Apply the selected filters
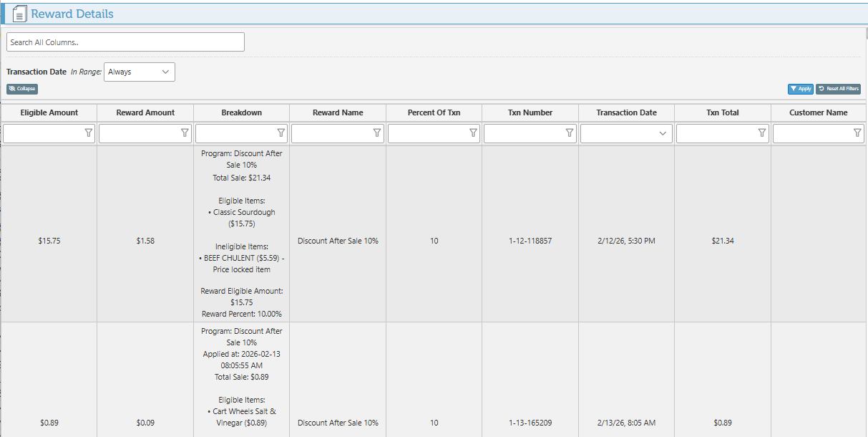 pyautogui.click(x=800, y=89)
